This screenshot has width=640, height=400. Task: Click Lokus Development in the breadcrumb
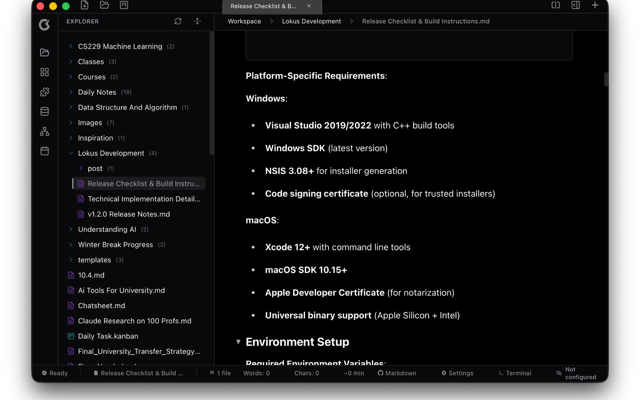coord(311,21)
